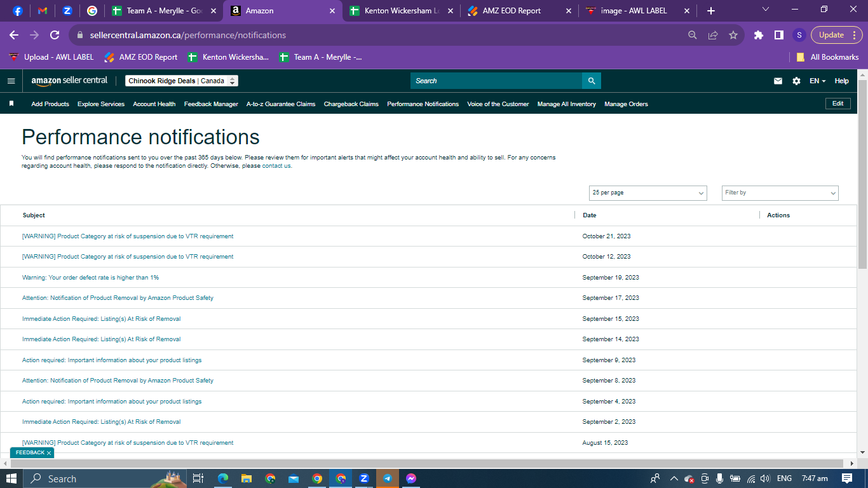The height and width of the screenshot is (488, 868).
Task: Open September 15 Listing(s) At Risk notification
Action: 102,319
